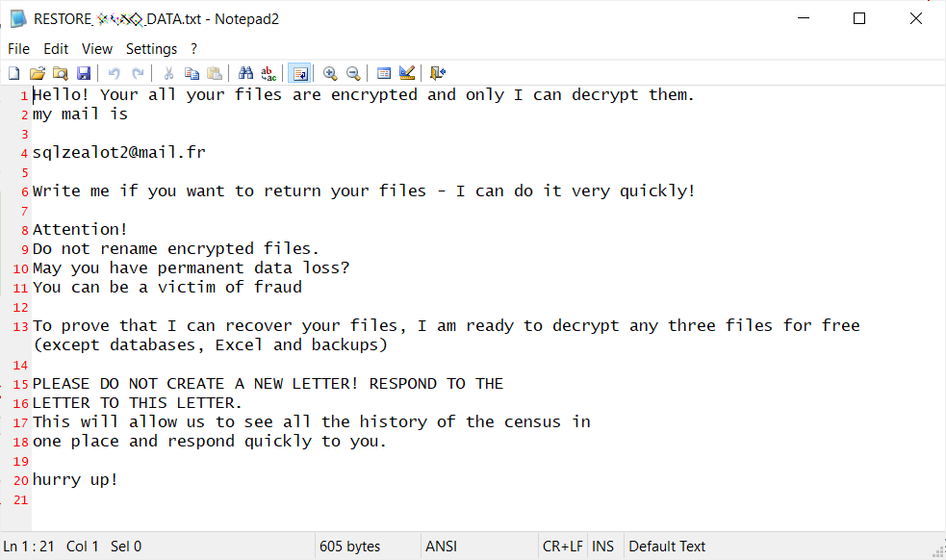Viewport: 946px width, 560px height.
Task: Save the file with the floppy icon
Action: [84, 73]
